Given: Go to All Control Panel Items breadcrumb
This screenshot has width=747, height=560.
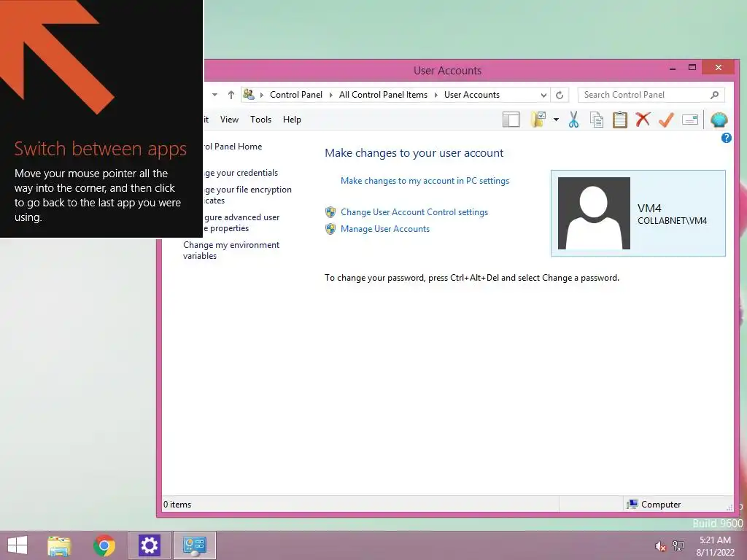Looking at the screenshot, I should [x=383, y=95].
